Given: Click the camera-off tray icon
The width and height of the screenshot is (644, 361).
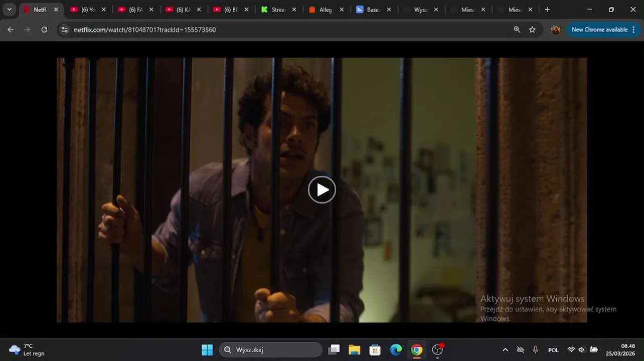Looking at the screenshot, I should click(520, 350).
